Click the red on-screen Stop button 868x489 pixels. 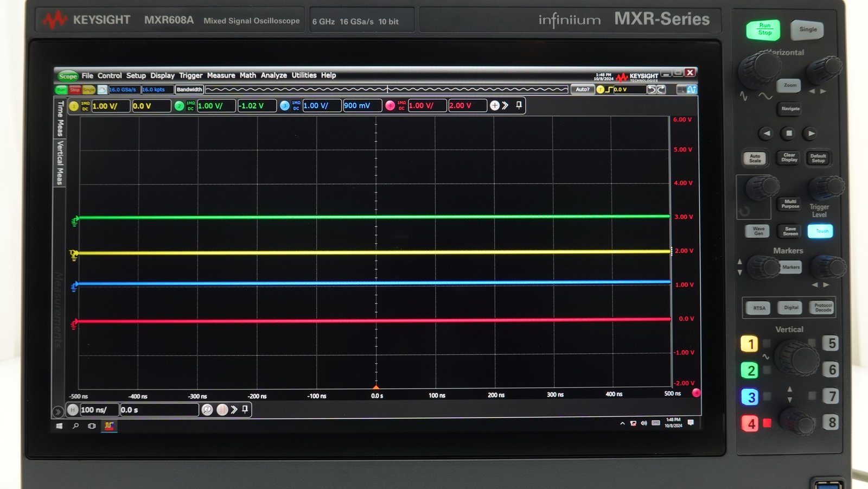(x=75, y=90)
